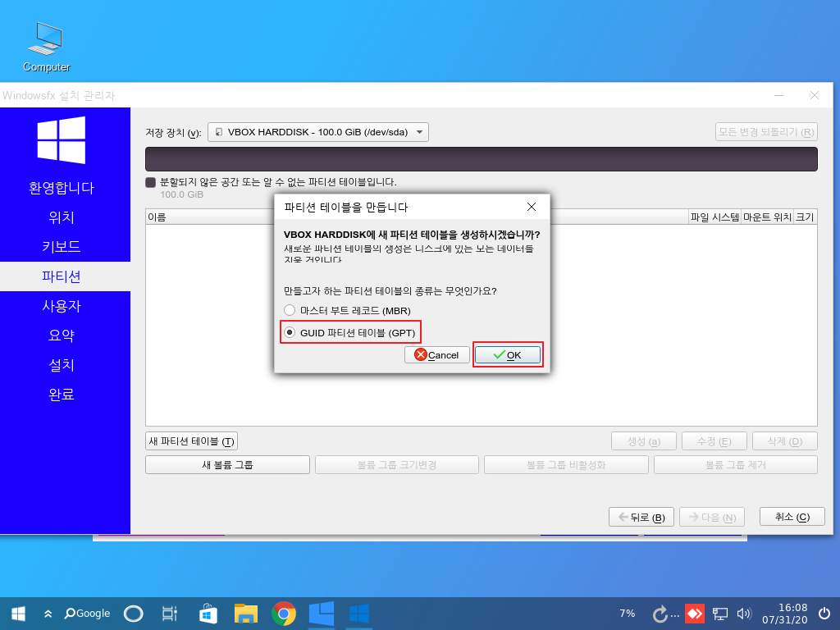Select 요약 step in sidebar
The height and width of the screenshot is (630, 840).
click(62, 336)
